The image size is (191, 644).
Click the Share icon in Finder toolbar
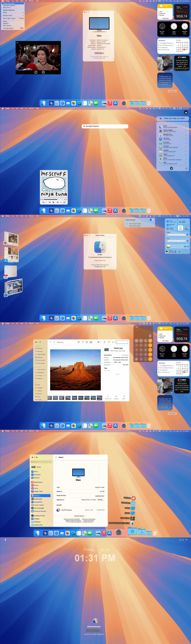[104, 342]
